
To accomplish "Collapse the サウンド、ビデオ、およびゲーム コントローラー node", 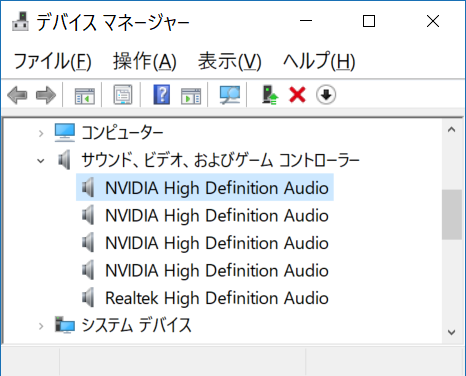I will [41, 161].
